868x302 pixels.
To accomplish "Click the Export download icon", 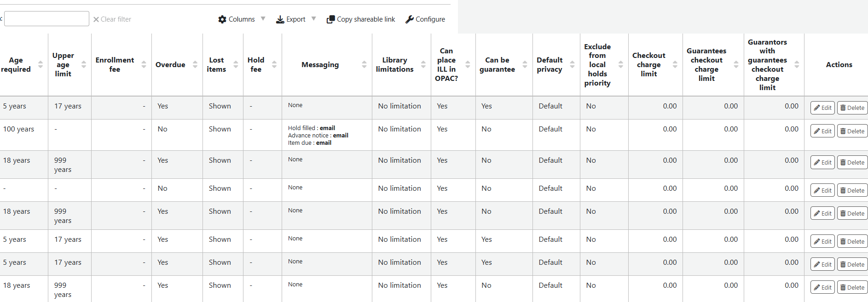I will click(280, 19).
